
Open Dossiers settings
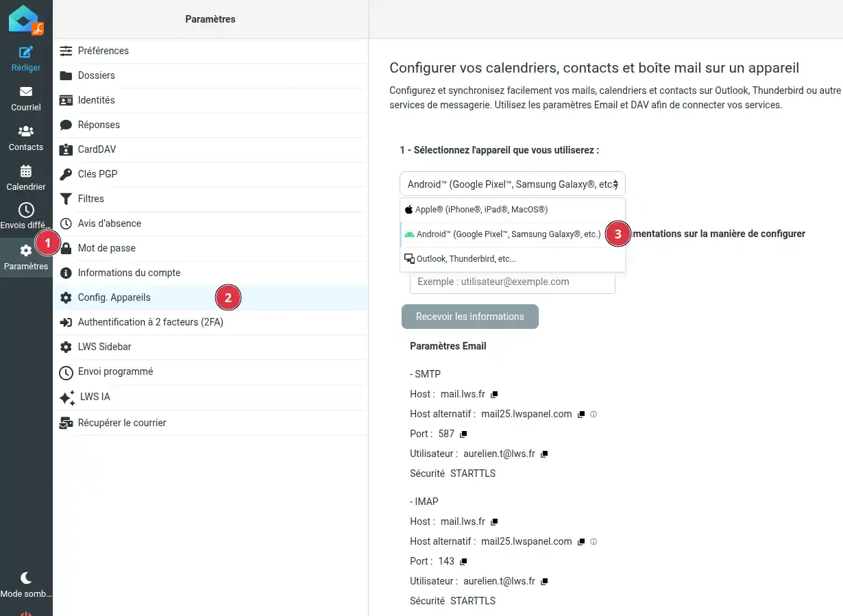coord(210,75)
